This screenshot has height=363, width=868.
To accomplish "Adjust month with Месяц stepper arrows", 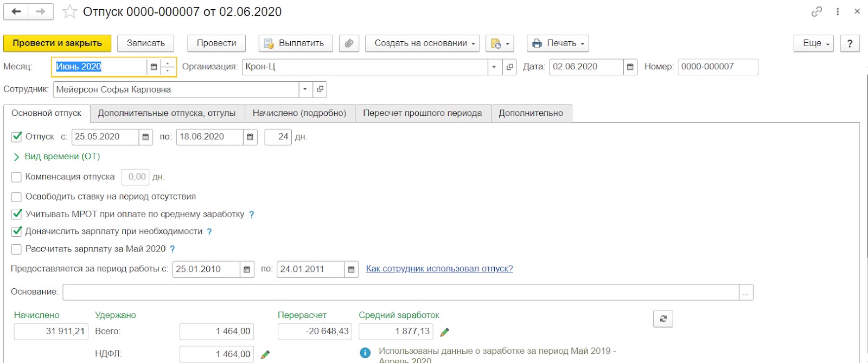I will pyautogui.click(x=168, y=67).
